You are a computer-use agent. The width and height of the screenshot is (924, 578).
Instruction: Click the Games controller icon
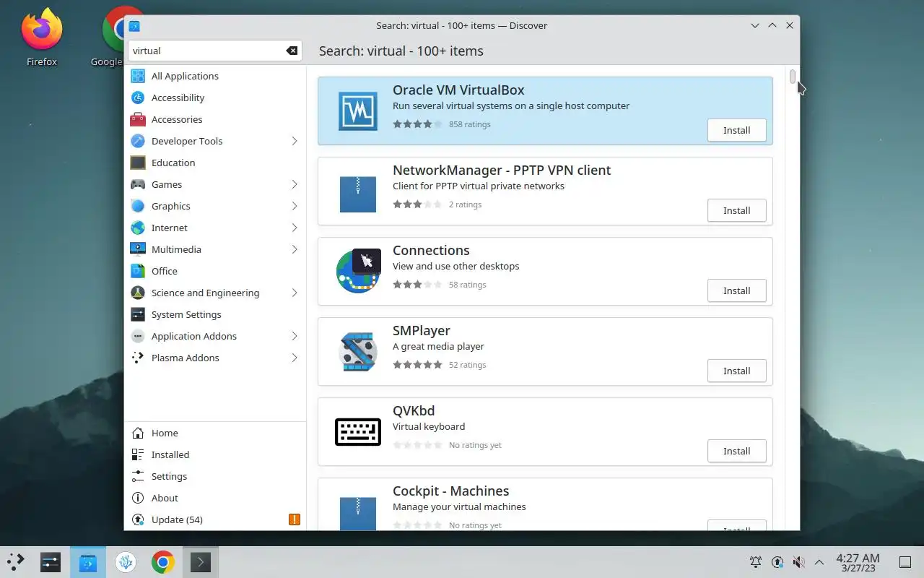(138, 184)
